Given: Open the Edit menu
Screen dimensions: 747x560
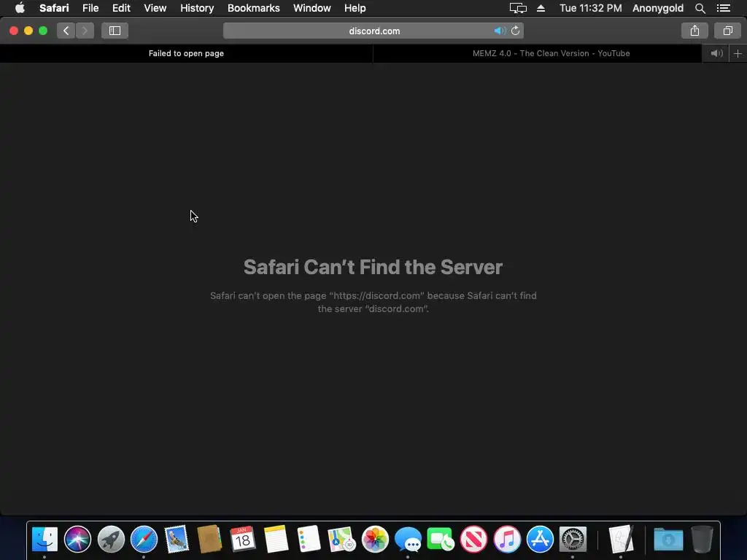Looking at the screenshot, I should 121,8.
